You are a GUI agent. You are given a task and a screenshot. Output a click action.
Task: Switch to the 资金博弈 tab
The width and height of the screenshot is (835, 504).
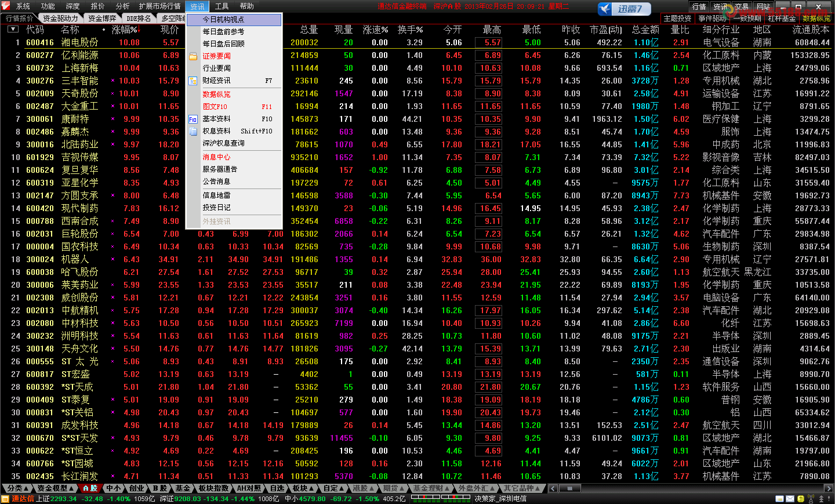pyautogui.click(x=102, y=18)
